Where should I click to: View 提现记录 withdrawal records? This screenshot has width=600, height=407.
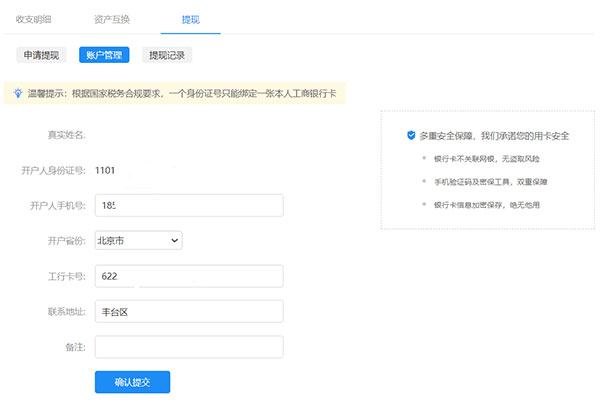(167, 55)
